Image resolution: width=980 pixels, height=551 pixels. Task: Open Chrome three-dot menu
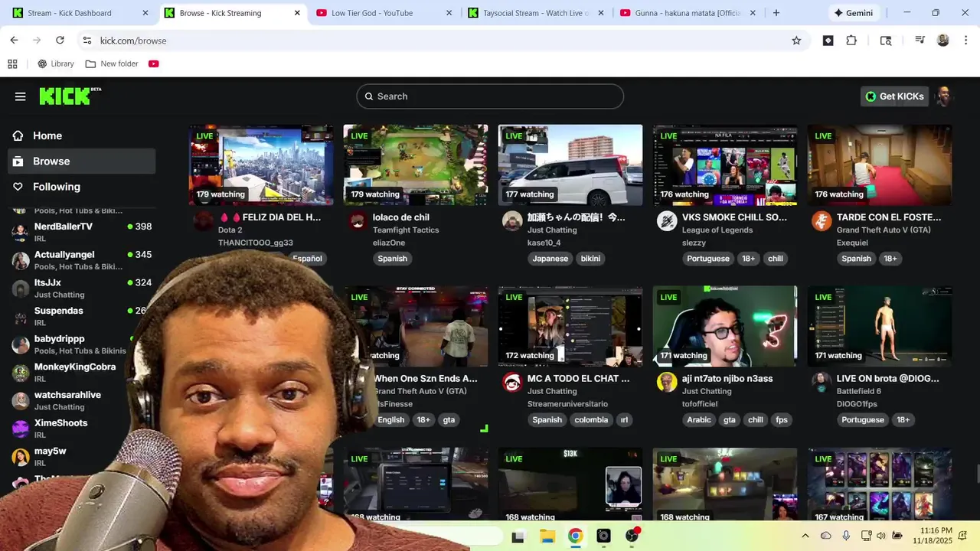(x=966, y=41)
